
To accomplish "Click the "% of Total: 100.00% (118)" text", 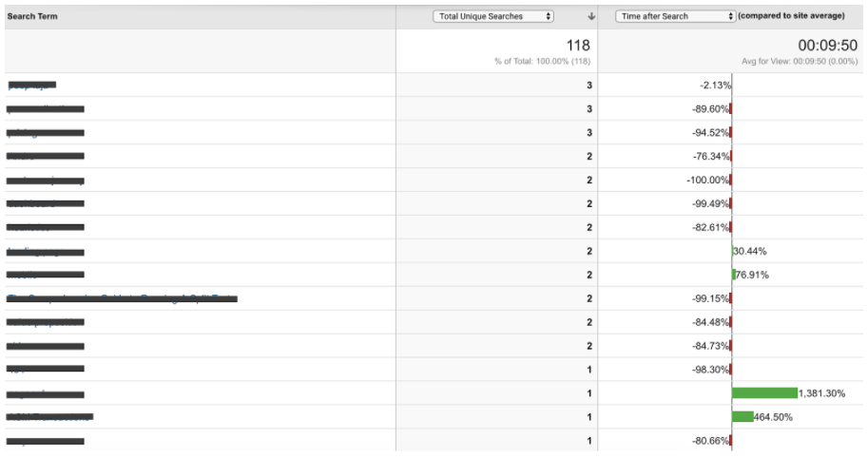I will click(x=542, y=62).
